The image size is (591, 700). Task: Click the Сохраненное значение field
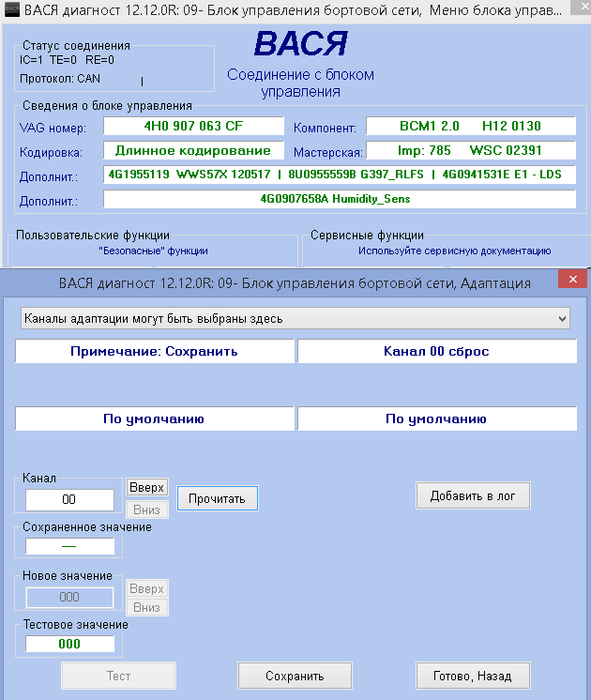tap(69, 546)
